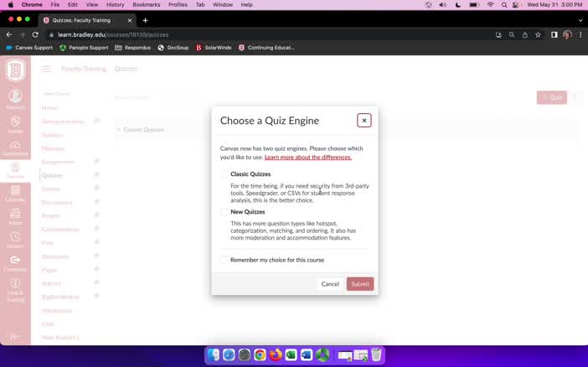Open the Chrome three-dot menu

tap(580, 34)
